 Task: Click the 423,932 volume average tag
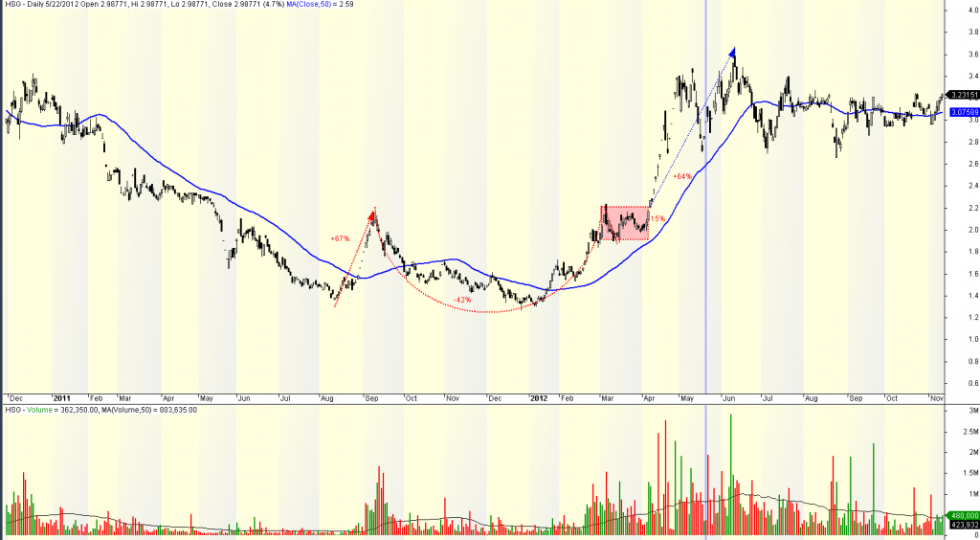click(x=962, y=525)
